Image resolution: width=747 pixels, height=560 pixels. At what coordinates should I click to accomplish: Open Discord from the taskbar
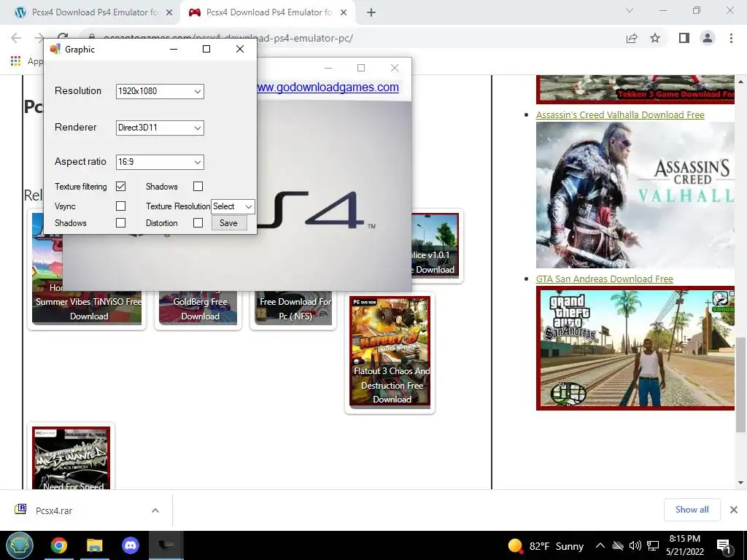(x=131, y=545)
